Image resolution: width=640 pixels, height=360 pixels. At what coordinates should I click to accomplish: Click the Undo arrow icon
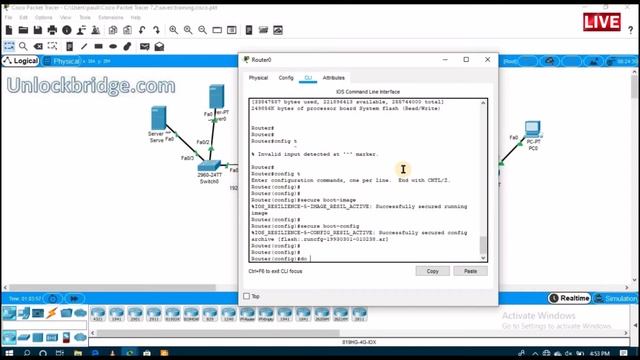pyautogui.click(x=142, y=30)
